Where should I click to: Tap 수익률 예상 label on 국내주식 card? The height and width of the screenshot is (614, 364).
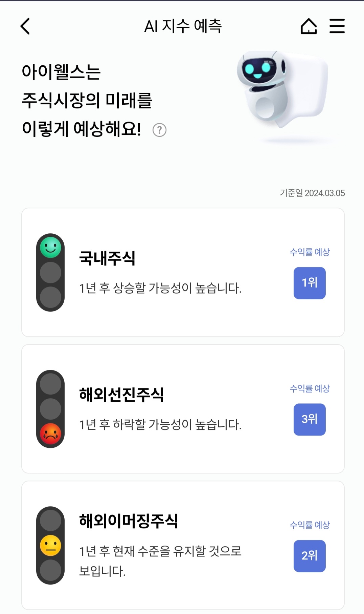[310, 252]
